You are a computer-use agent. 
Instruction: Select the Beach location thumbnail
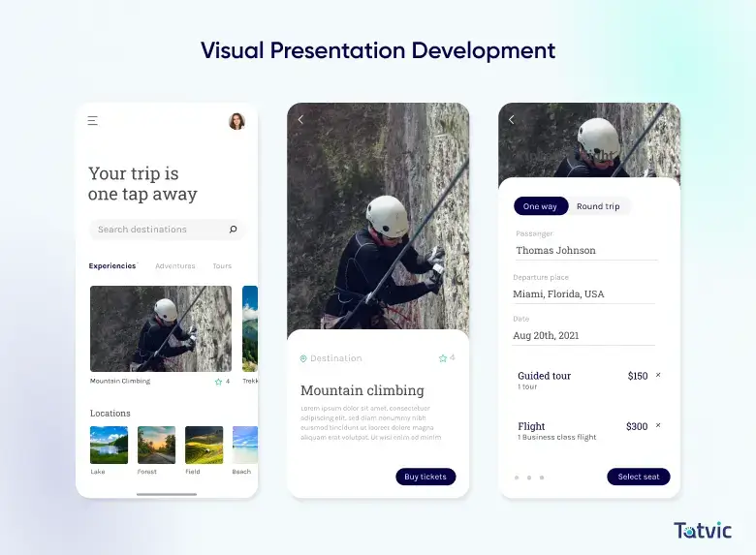click(x=245, y=445)
